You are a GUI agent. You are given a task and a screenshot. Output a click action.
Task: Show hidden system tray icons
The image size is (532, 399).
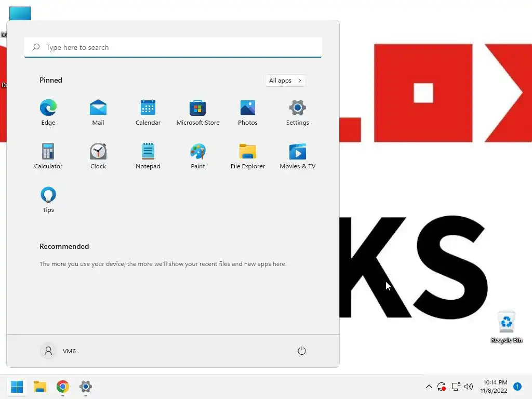(429, 387)
